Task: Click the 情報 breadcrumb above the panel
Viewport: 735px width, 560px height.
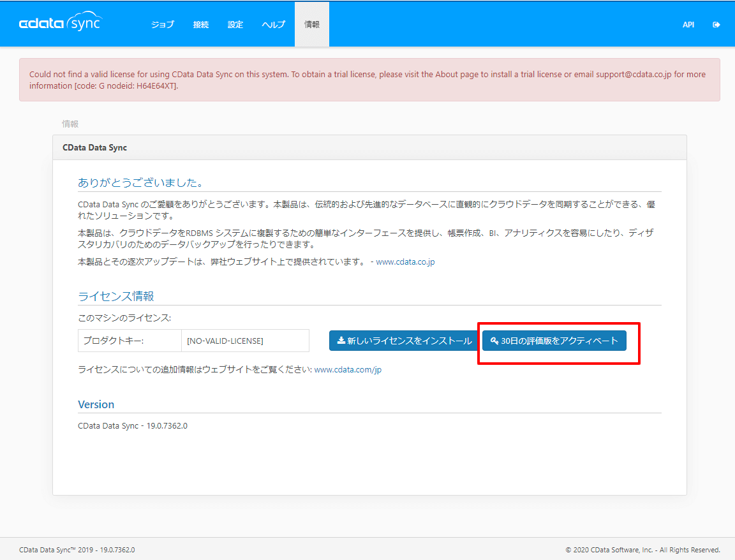Action: pos(70,124)
